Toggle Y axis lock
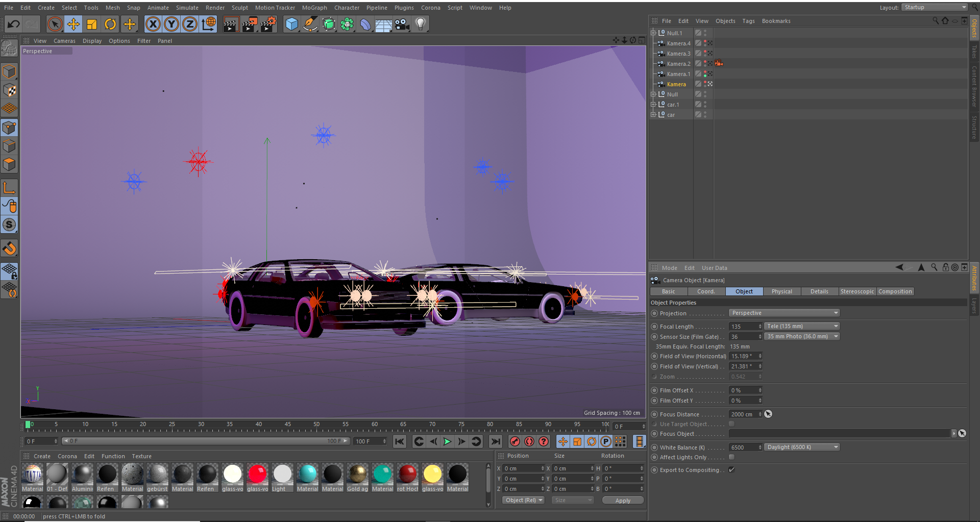The height and width of the screenshot is (522, 980). (x=171, y=24)
